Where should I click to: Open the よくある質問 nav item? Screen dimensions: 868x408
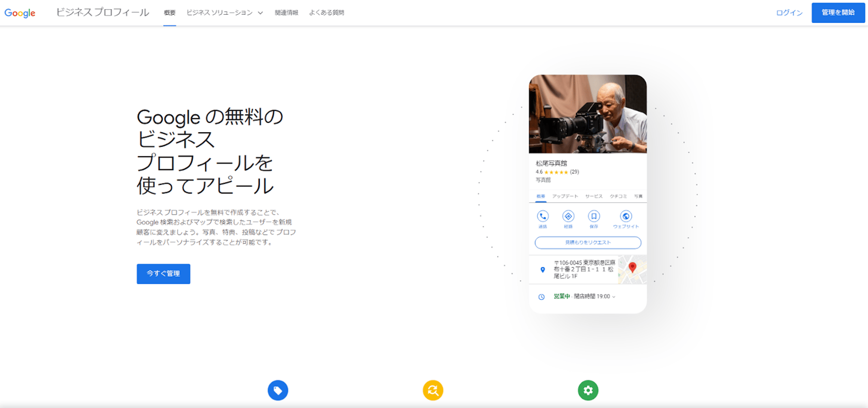326,13
